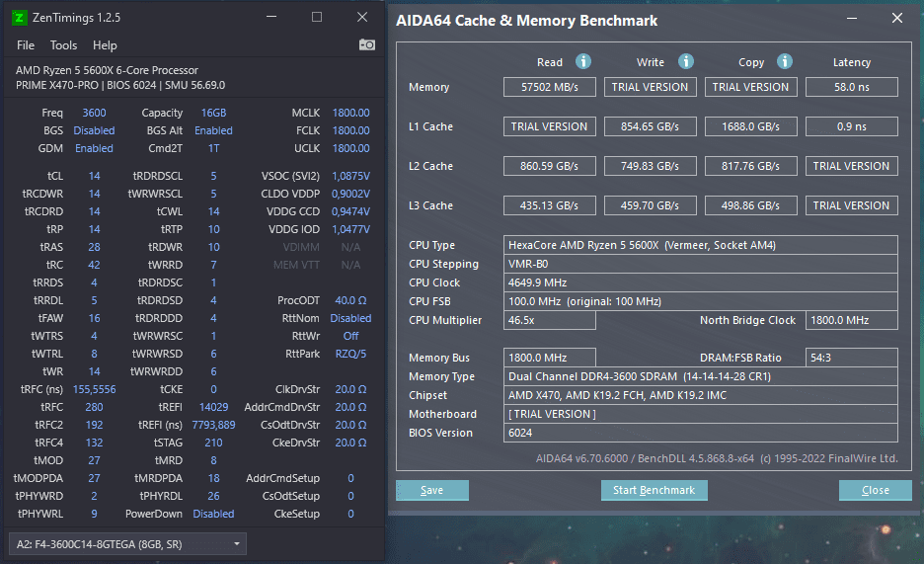The image size is (924, 564).
Task: Click the tRFC (ns) value 155,5556
Action: (95, 389)
